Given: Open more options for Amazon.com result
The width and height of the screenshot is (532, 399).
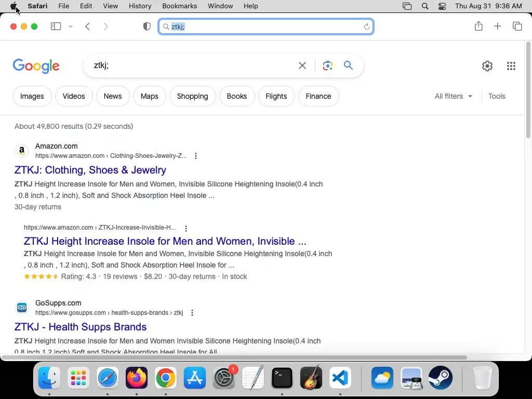Looking at the screenshot, I should point(196,156).
